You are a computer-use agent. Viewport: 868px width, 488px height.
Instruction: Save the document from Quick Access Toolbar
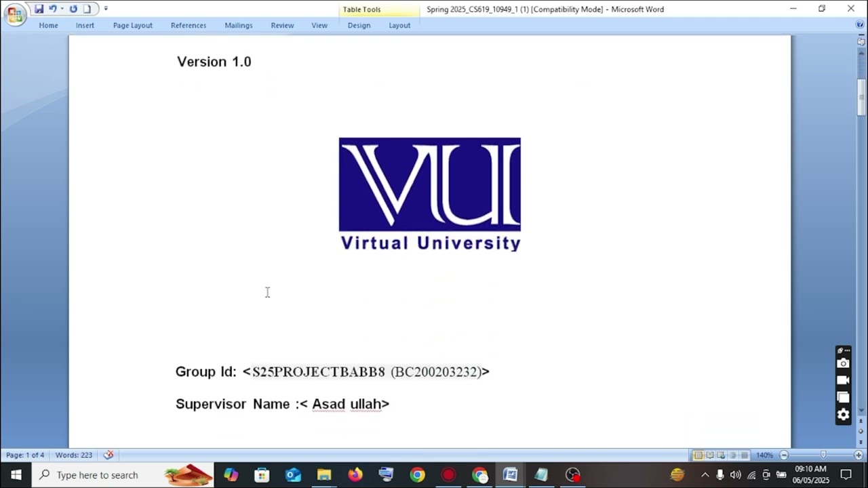click(x=39, y=9)
